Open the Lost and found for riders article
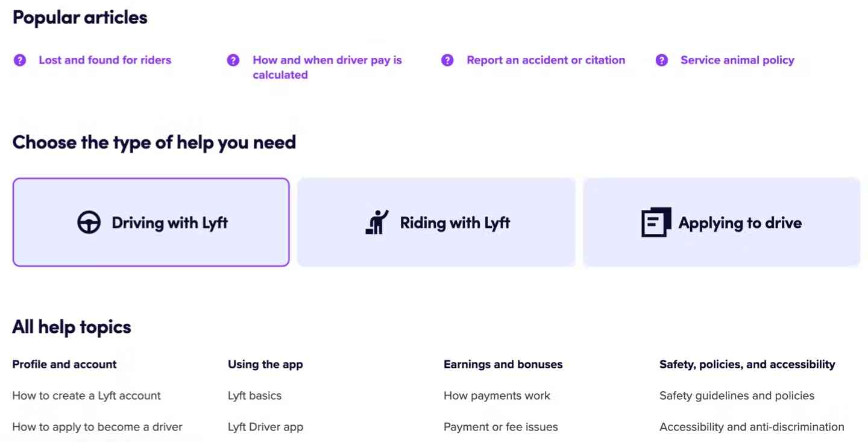 click(x=105, y=60)
